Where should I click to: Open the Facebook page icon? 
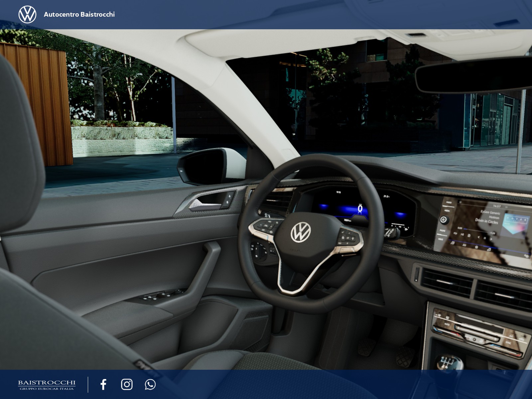(x=103, y=384)
